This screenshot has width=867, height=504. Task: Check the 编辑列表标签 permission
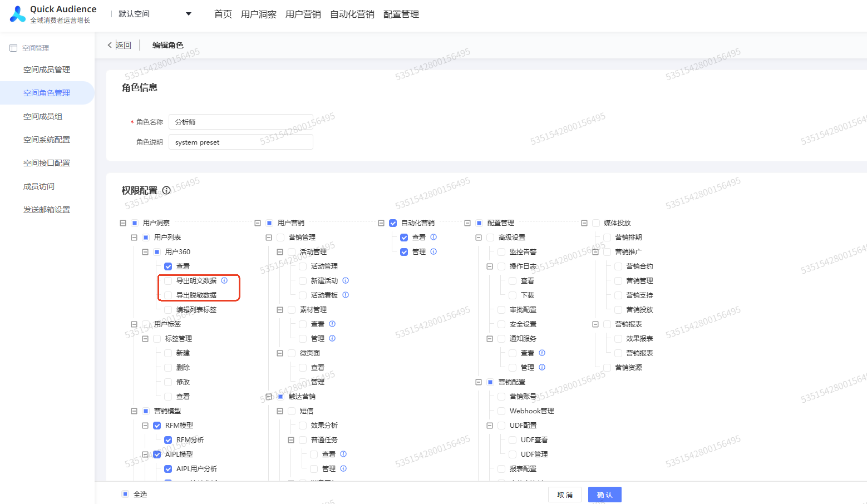pyautogui.click(x=168, y=310)
